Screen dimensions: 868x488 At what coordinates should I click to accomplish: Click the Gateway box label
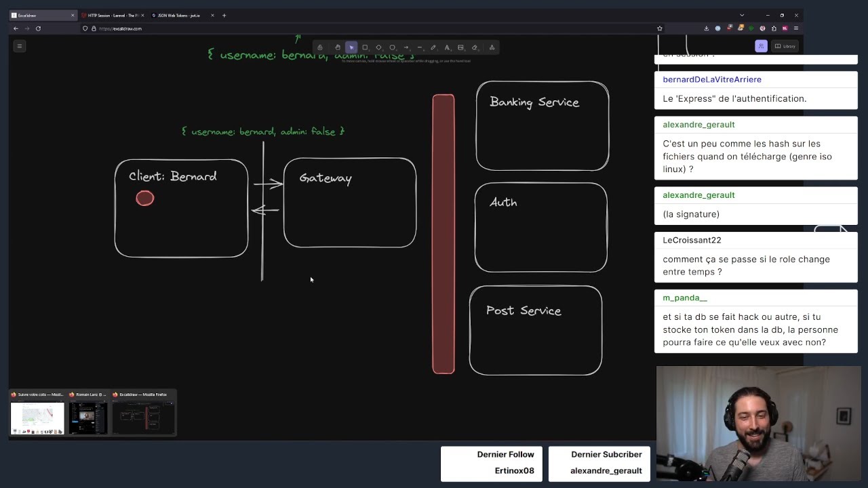pyautogui.click(x=325, y=178)
